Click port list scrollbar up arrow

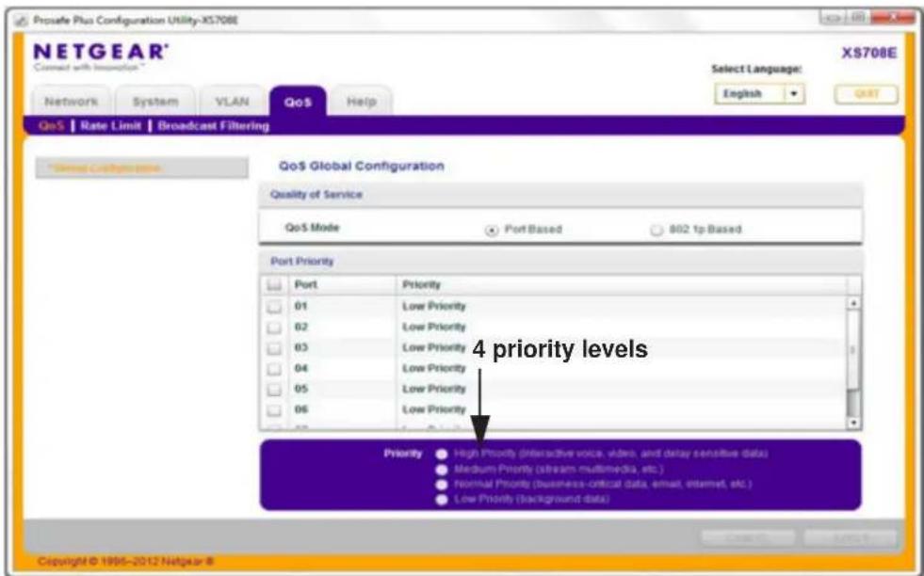pyautogui.click(x=852, y=303)
